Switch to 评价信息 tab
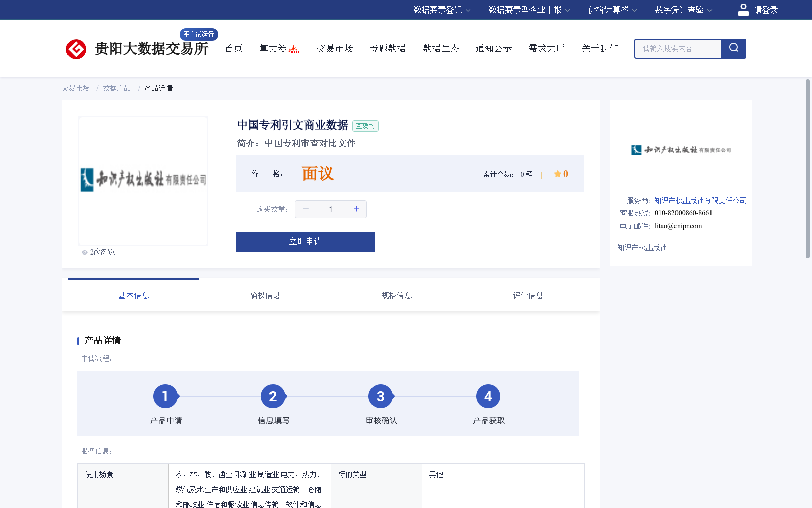This screenshot has width=812, height=508. click(528, 295)
